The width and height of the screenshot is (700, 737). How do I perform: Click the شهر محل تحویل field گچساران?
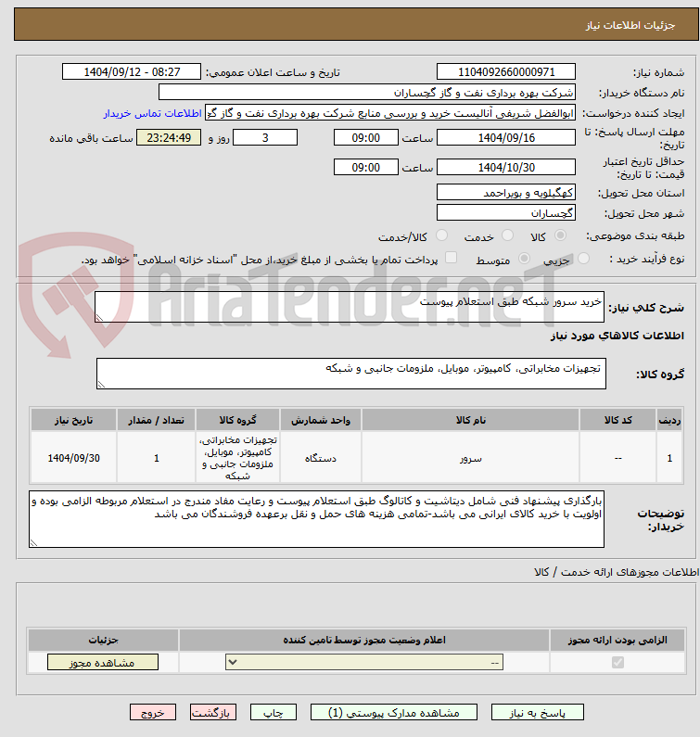click(x=506, y=213)
